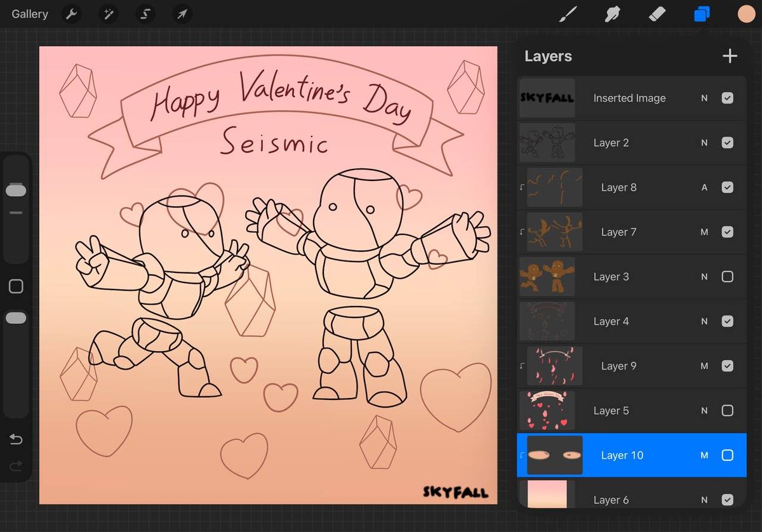Return to the Gallery
The height and width of the screenshot is (532, 762).
30,14
